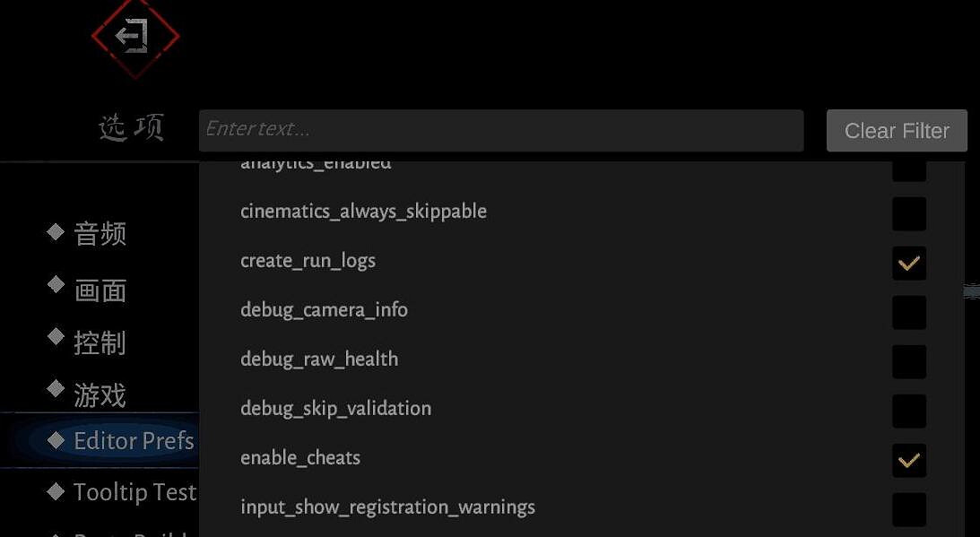Open the 音频 settings section
The height and width of the screenshot is (537, 980).
pos(100,234)
